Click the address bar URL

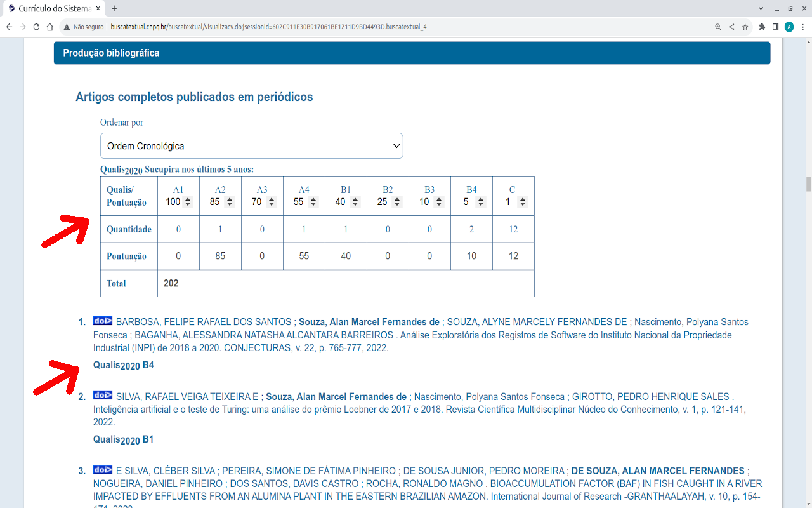(x=268, y=27)
